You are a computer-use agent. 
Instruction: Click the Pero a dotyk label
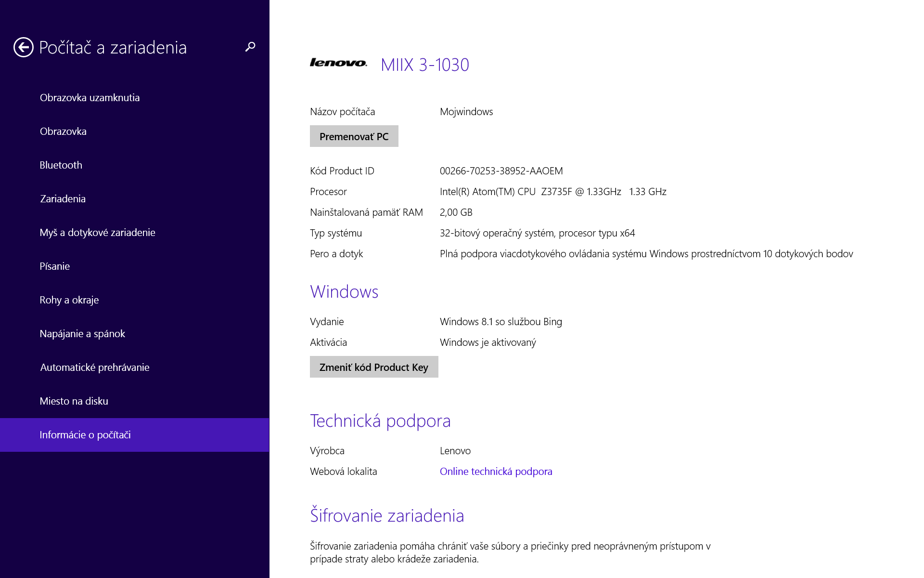point(336,254)
